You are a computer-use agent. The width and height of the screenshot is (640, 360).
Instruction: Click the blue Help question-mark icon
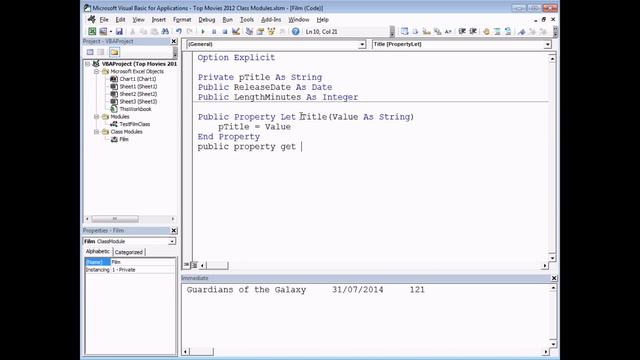[296, 31]
